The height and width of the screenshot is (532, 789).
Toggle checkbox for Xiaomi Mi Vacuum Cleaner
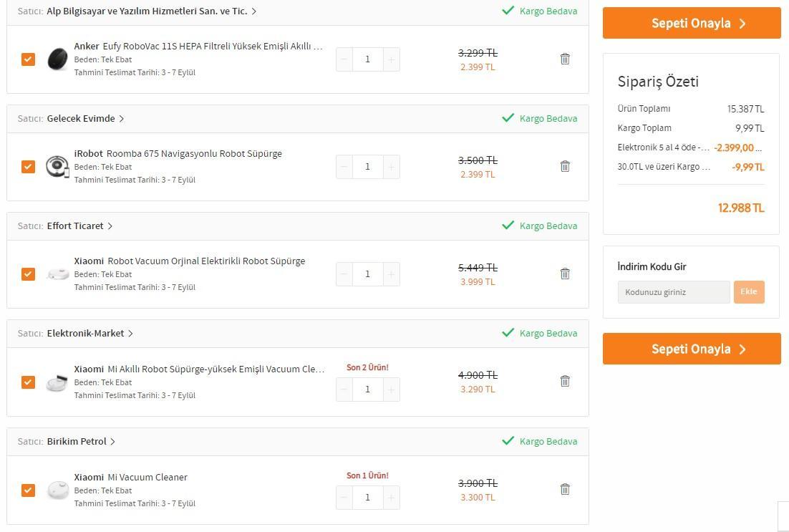pos(28,490)
